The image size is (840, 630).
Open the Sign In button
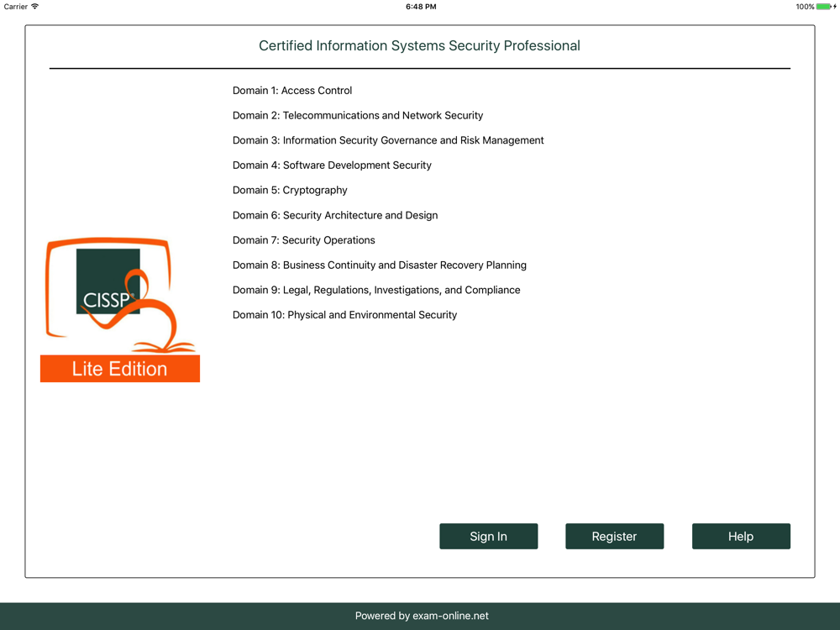489,536
